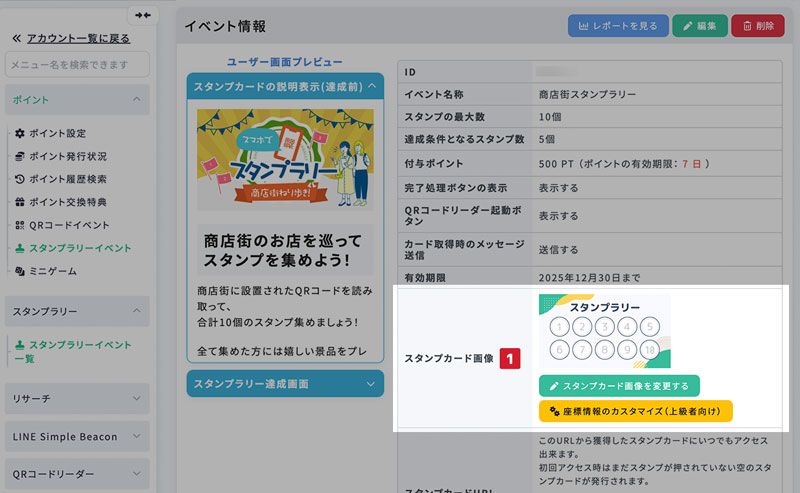Click the sidebar collapse arrows icon
Screen dimensions: 800x493
(143, 15)
